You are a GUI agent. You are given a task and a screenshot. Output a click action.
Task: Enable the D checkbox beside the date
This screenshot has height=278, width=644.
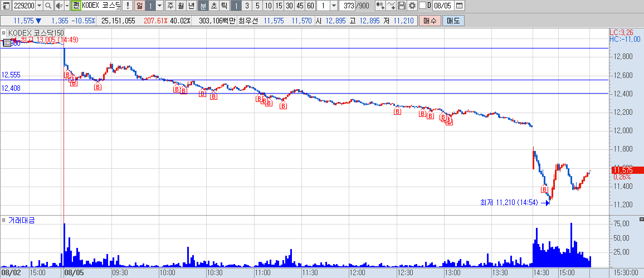422,6
